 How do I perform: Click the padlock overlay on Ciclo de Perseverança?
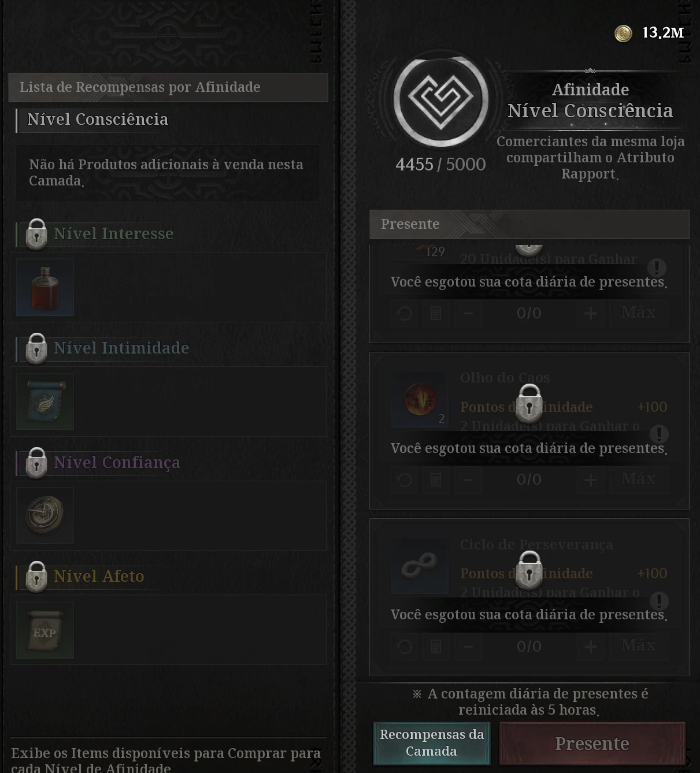529,570
